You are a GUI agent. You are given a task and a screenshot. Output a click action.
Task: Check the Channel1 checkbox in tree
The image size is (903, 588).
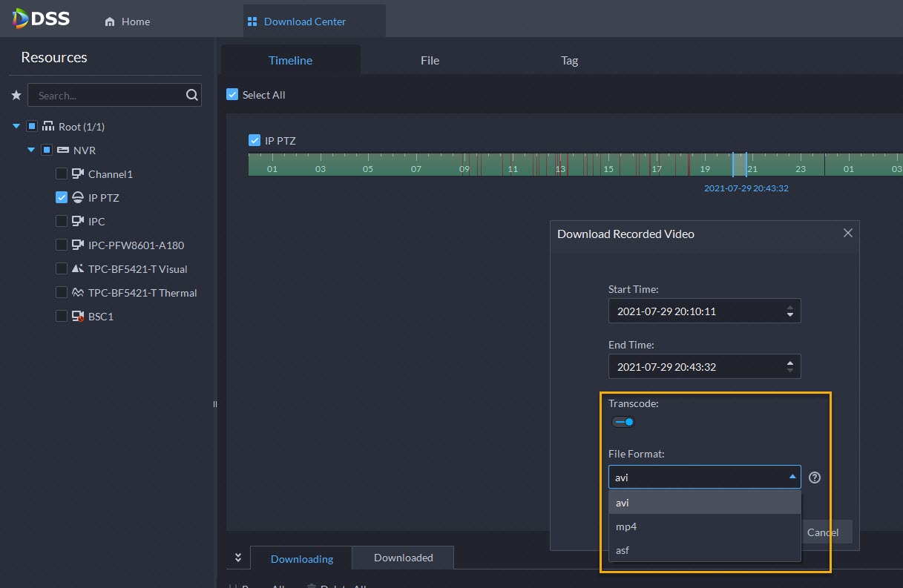pos(62,174)
